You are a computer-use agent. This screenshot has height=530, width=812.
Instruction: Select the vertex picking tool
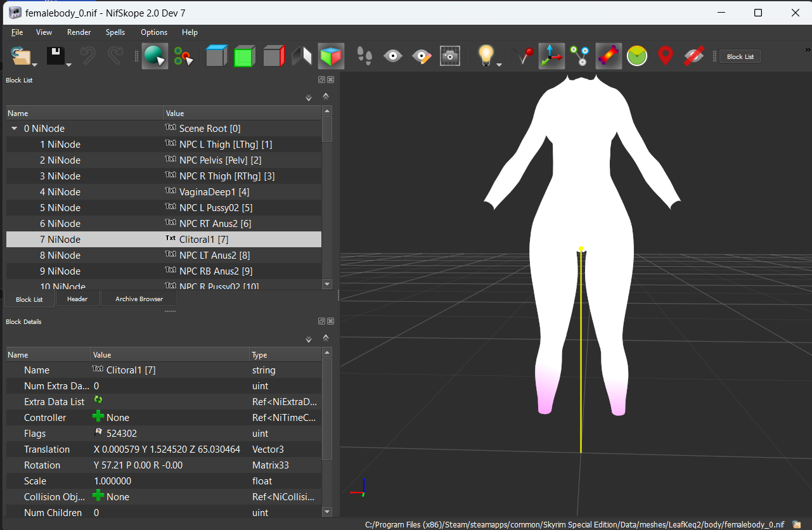click(184, 56)
